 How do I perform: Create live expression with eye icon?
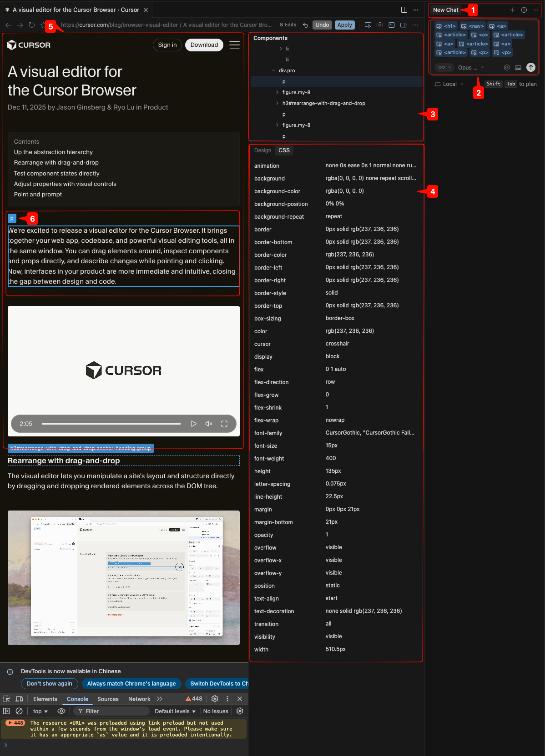click(x=61, y=711)
